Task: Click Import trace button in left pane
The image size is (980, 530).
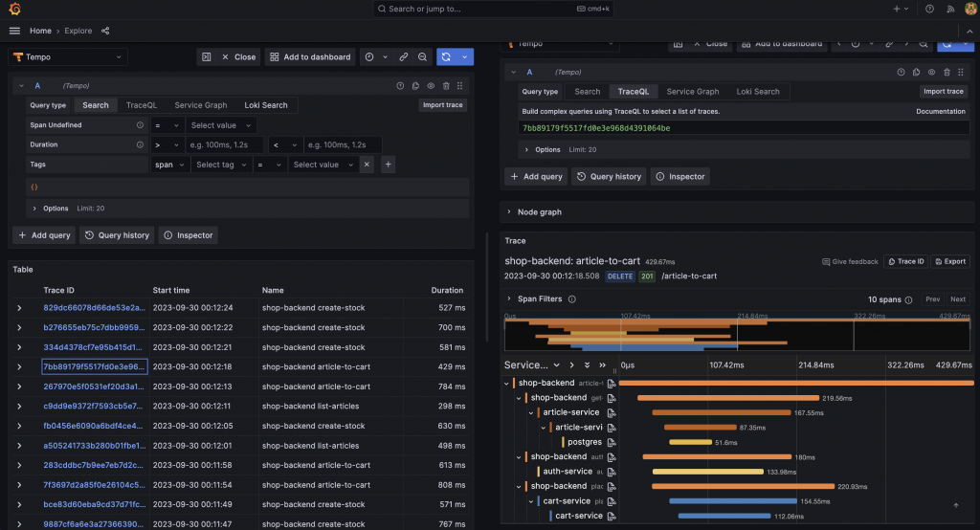Action: coord(442,105)
